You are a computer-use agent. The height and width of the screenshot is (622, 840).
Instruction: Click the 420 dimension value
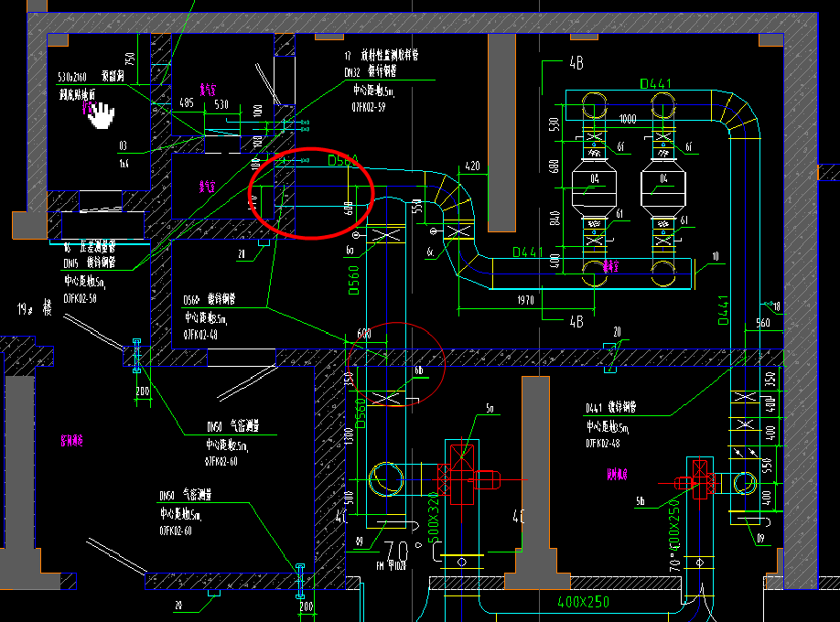tap(473, 166)
